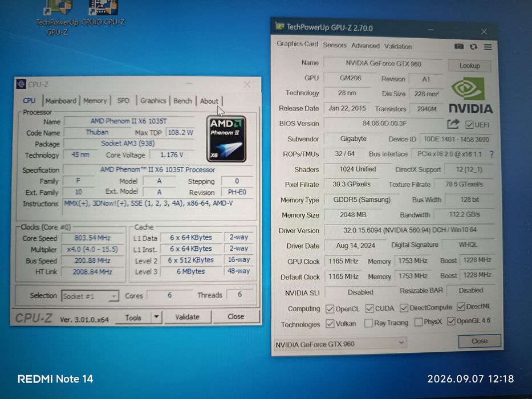
Task: Click the 1024 Unified shaders value
Action: 358,169
